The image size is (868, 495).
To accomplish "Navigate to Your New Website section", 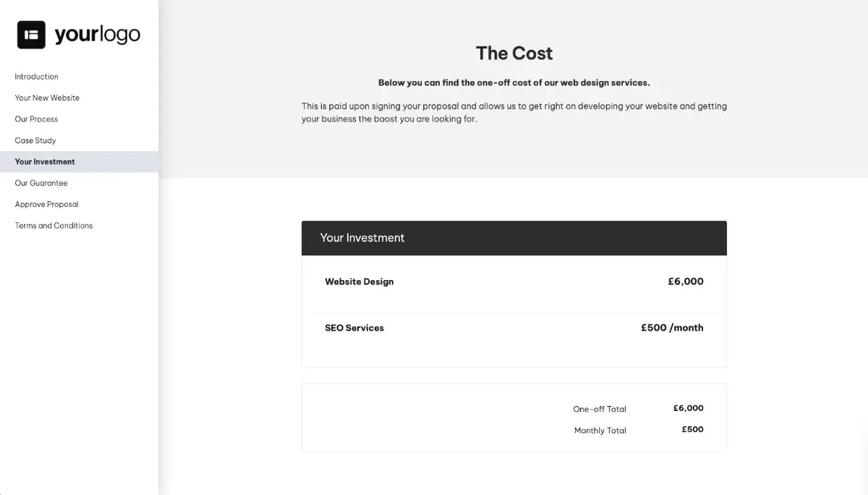I will [46, 98].
